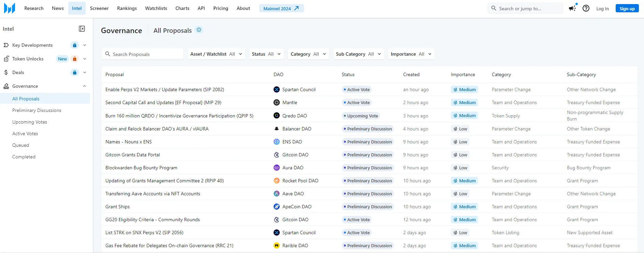644x253 pixels.
Task: Click the search magnifier icon in top bar
Action: click(x=494, y=8)
